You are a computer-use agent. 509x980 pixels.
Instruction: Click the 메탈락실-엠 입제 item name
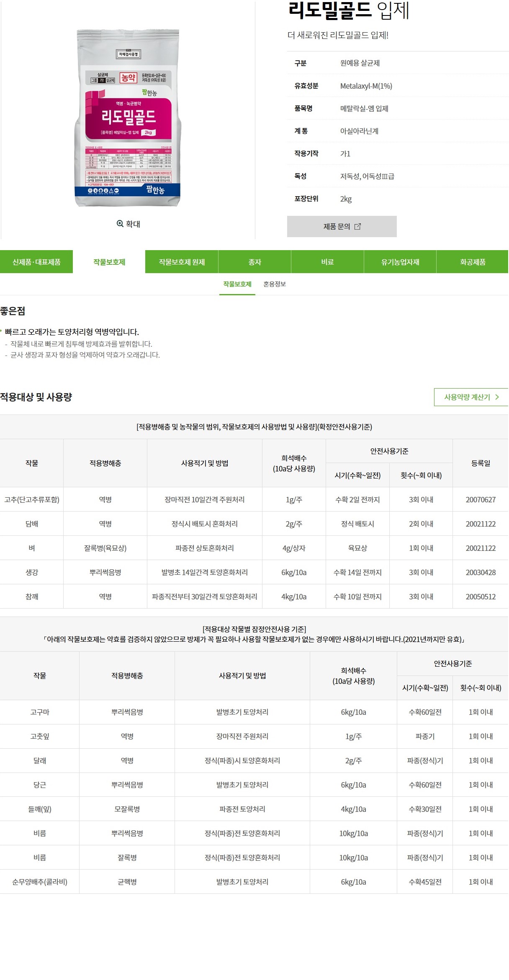364,108
